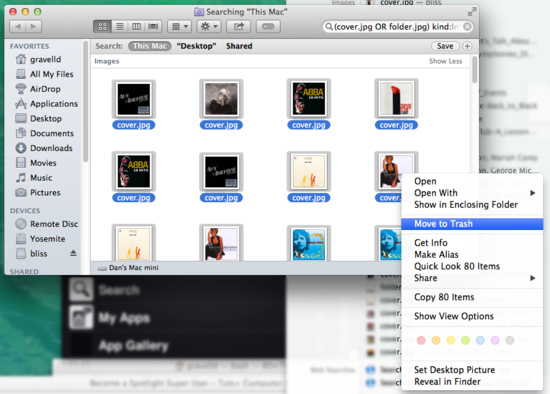Choose Quick Look 80 Items

point(472,266)
